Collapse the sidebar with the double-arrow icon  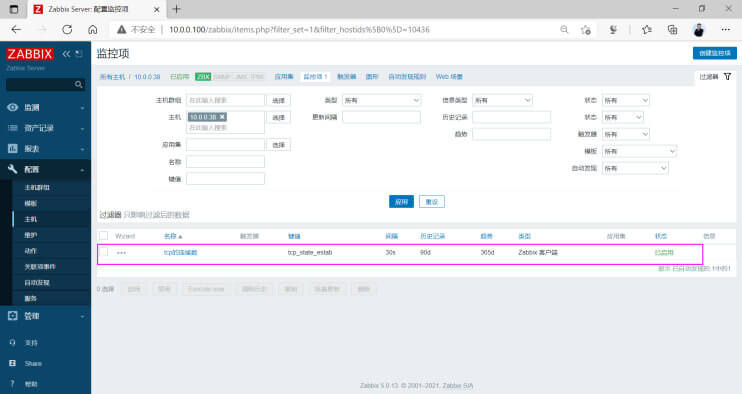click(66, 54)
